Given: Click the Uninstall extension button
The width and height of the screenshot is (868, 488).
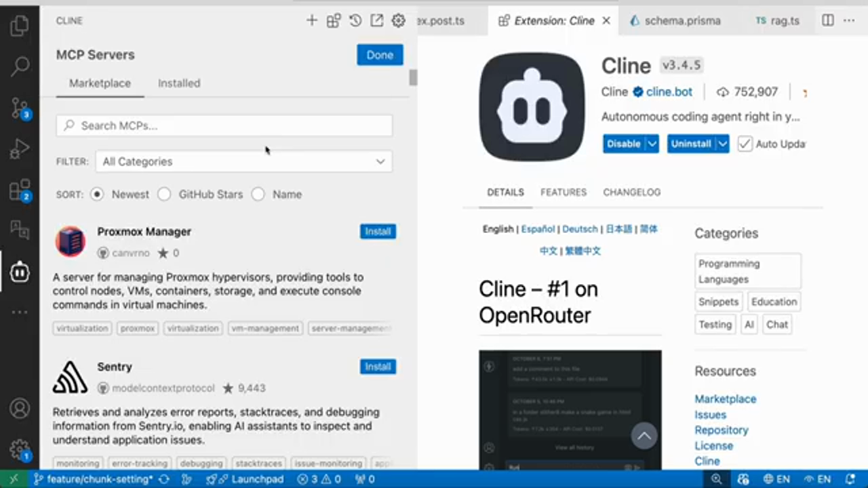Looking at the screenshot, I should (x=691, y=144).
